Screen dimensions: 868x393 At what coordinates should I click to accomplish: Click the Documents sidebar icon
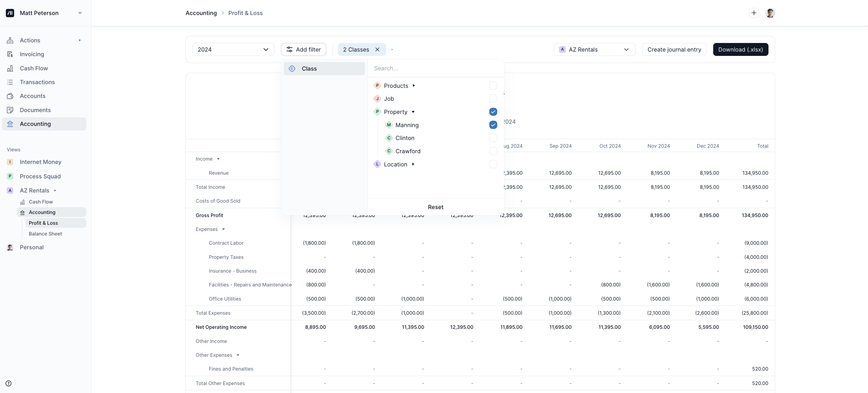click(x=10, y=110)
